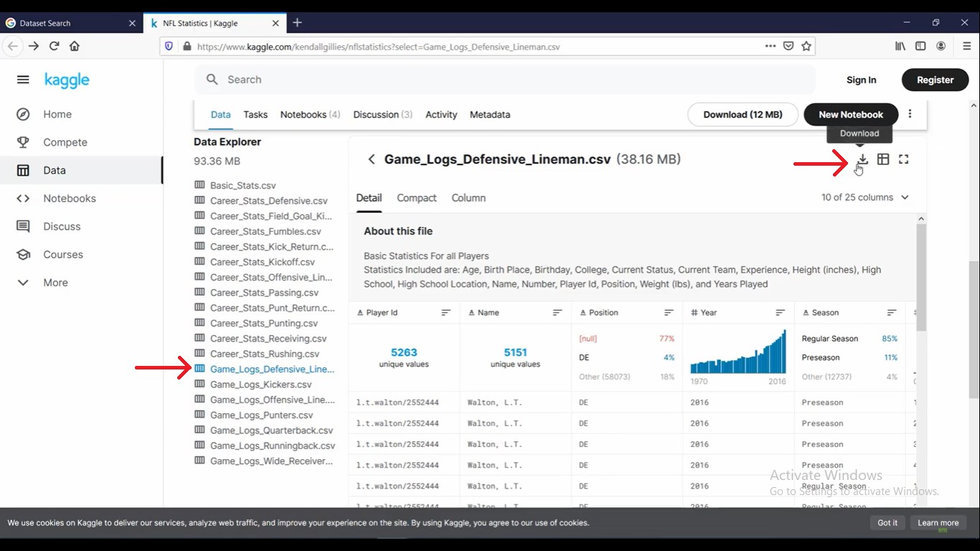Open the file preview fullscreen
Image resolution: width=980 pixels, height=551 pixels.
click(x=904, y=159)
